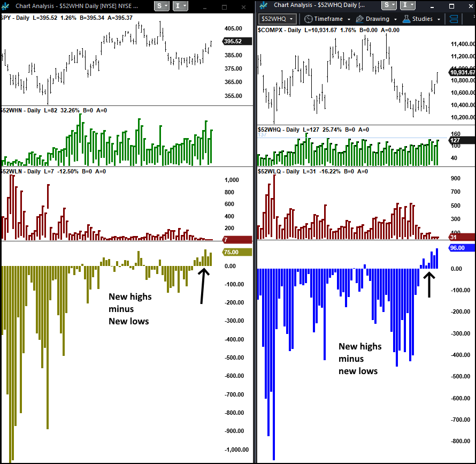The width and height of the screenshot is (476, 464).
Task: Click the Chart Analysis app icon on $52WHQ window
Action: [x=263, y=6]
